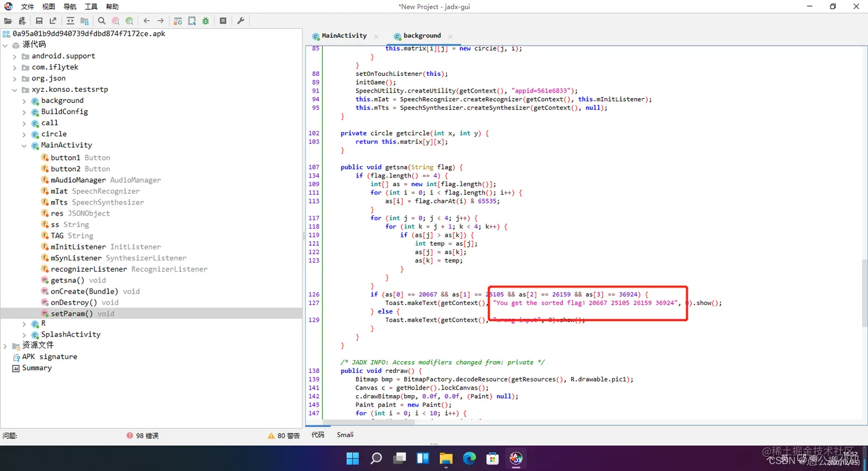The height and width of the screenshot is (471, 868).
Task: Open the 视图 menu
Action: [49, 7]
